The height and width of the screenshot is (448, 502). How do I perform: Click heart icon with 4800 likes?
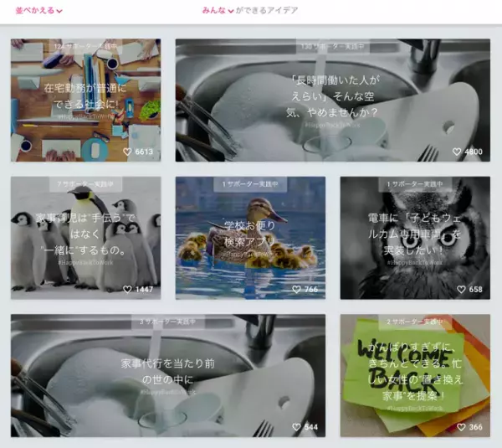pyautogui.click(x=457, y=152)
